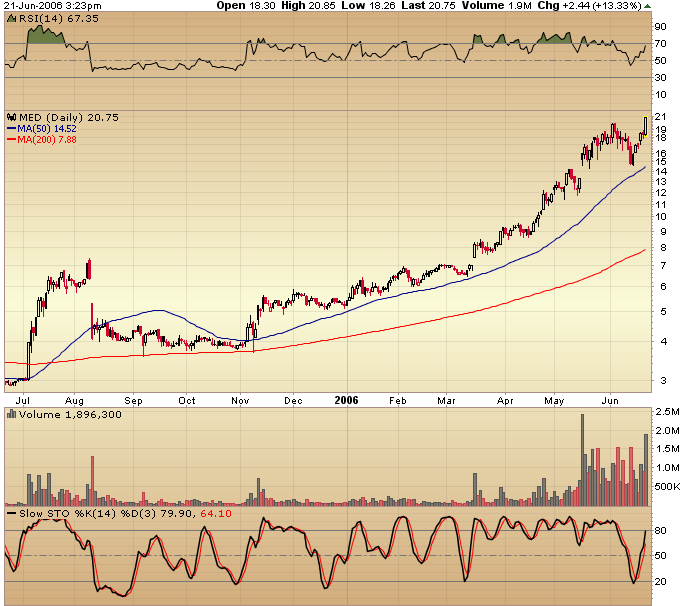682x606 pixels.
Task: Click the MA(200) 7.88 legend text
Action: point(47,140)
